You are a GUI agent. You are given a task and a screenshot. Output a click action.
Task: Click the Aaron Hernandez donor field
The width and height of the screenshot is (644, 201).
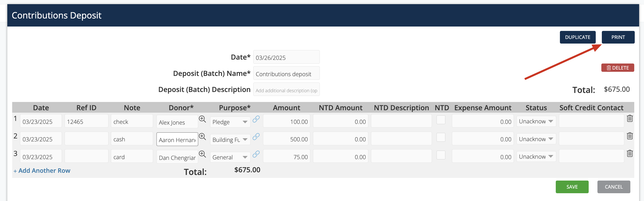click(x=177, y=139)
